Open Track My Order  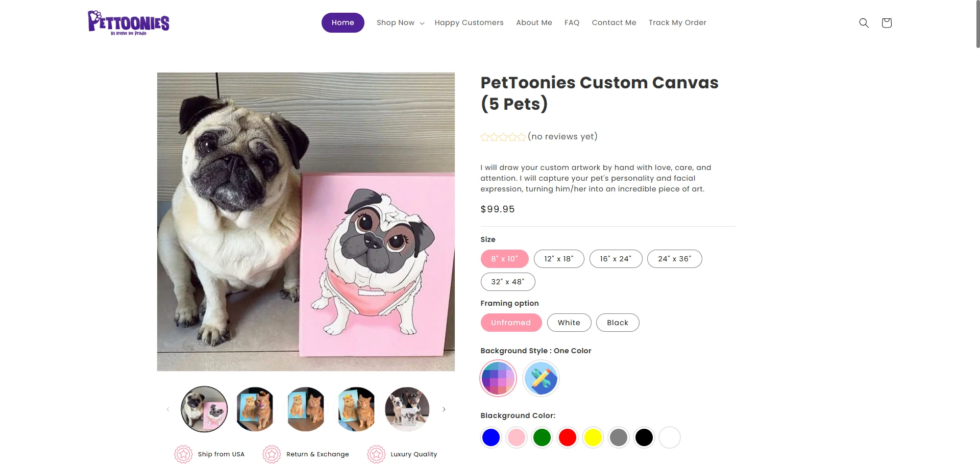(677, 22)
